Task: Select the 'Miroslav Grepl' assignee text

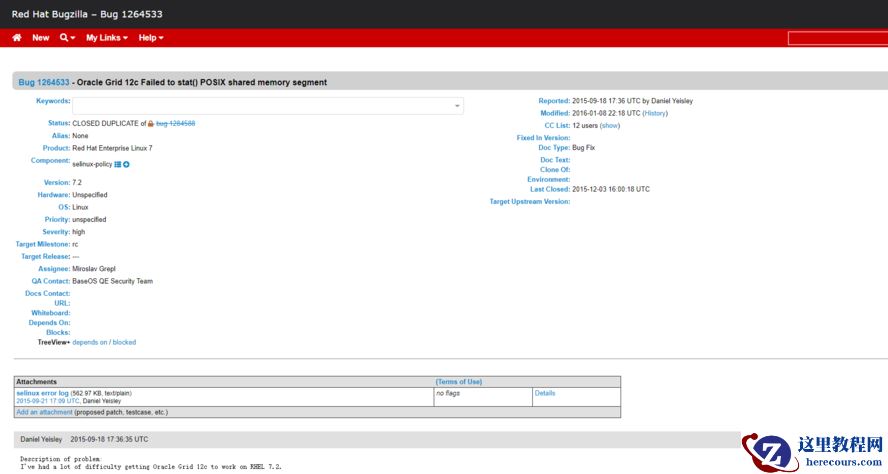Action: click(94, 269)
